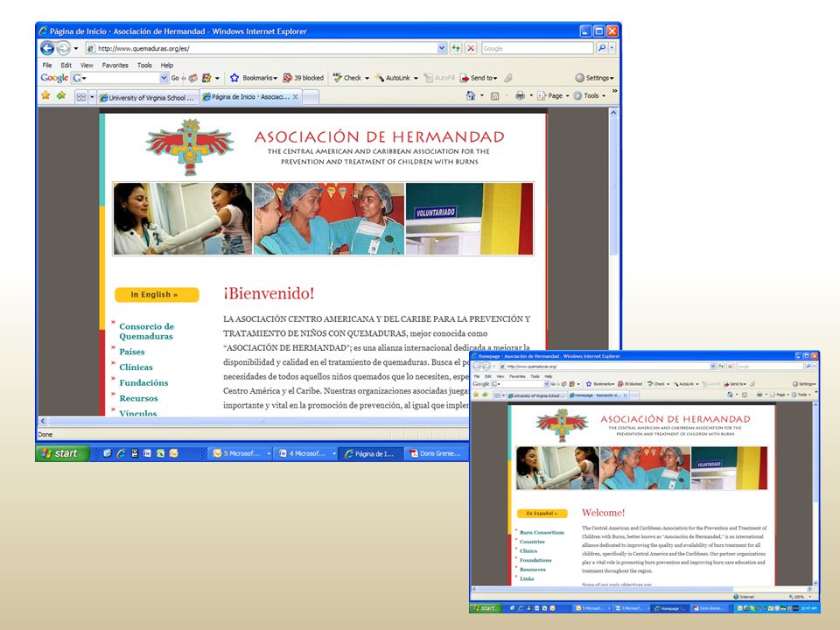
Task: Open 'Countries' link in English window
Action: 532,542
